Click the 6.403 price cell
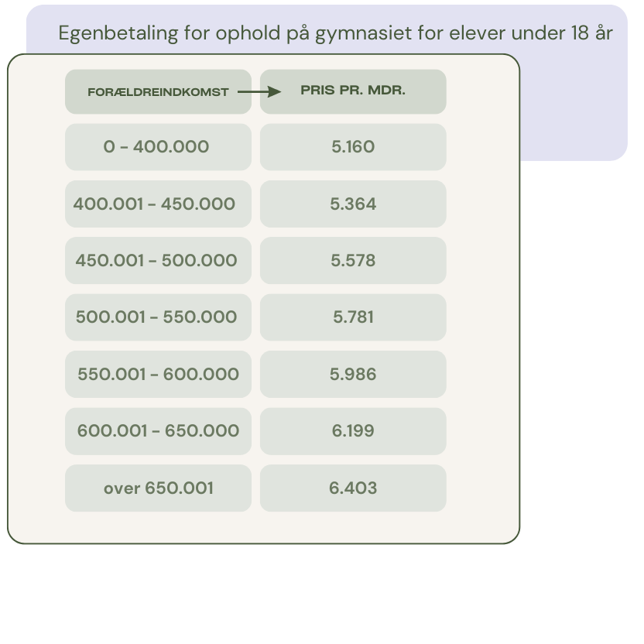Screen dimensions: 644x644 pyautogui.click(x=353, y=488)
